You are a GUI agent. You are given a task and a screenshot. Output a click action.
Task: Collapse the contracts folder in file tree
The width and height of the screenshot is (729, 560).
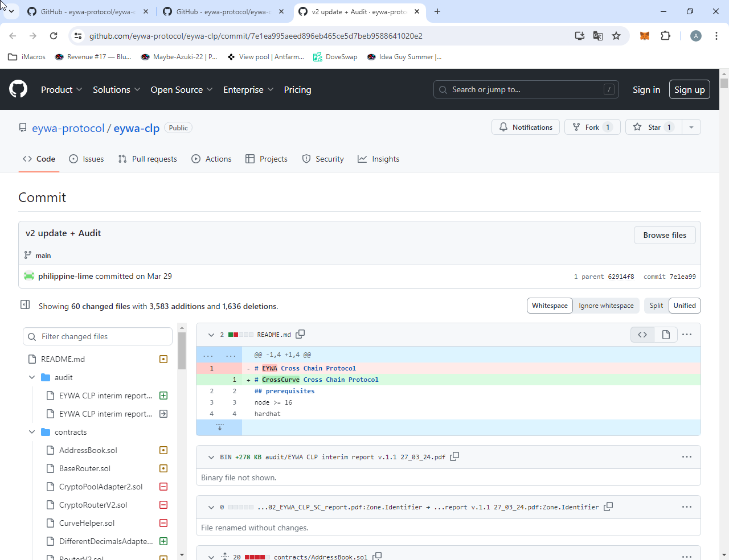click(32, 432)
